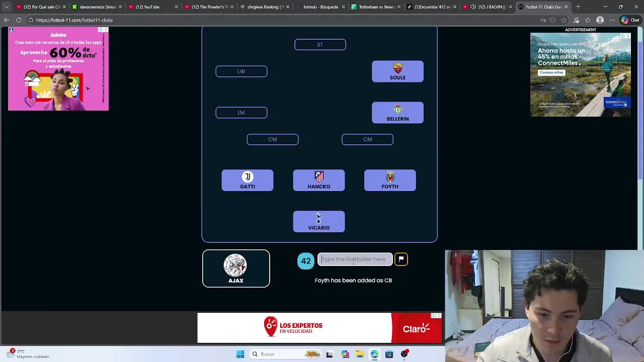Reload the current page
This screenshot has height=362, width=644.
point(19,20)
